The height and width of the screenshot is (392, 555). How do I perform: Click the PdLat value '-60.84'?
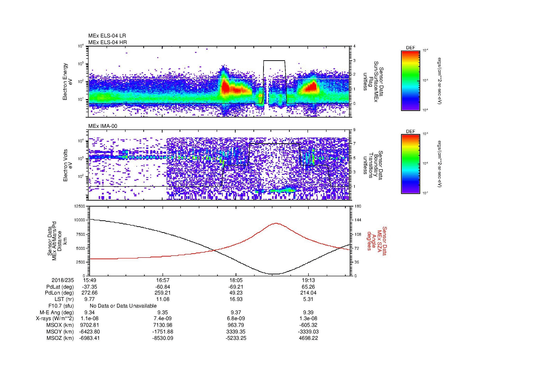click(x=163, y=287)
